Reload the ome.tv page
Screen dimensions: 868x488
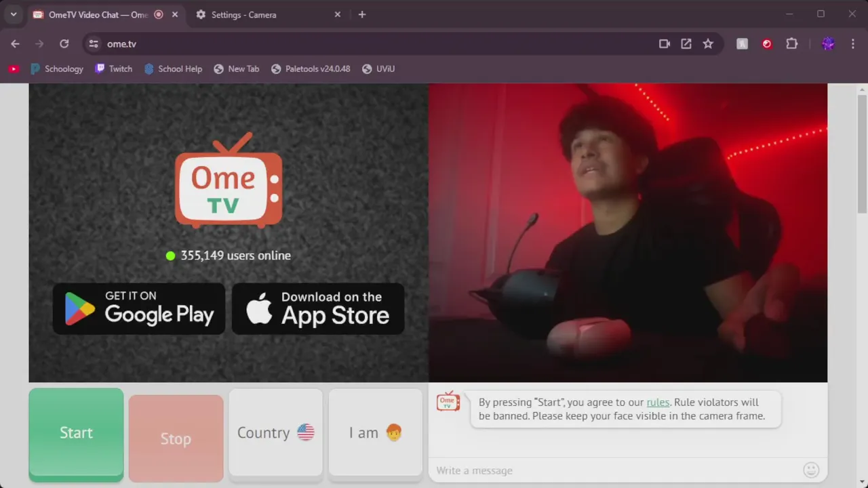(x=64, y=43)
